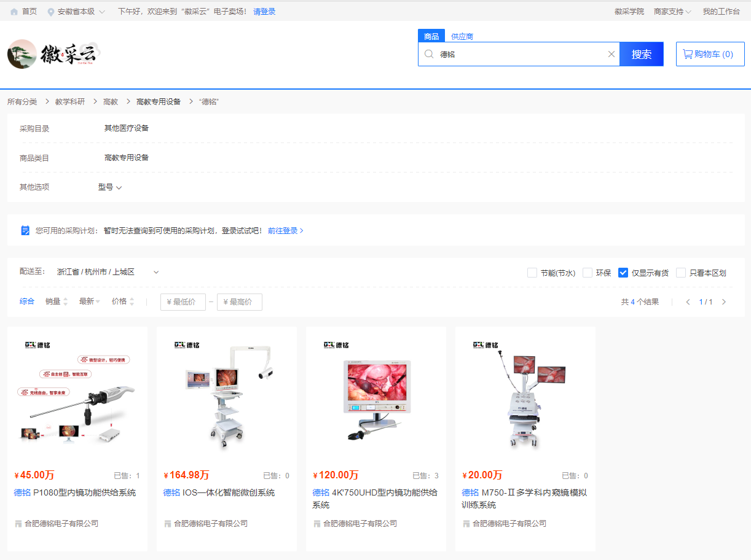The width and height of the screenshot is (751, 560).
Task: Check the 环保 filter option
Action: (x=587, y=273)
